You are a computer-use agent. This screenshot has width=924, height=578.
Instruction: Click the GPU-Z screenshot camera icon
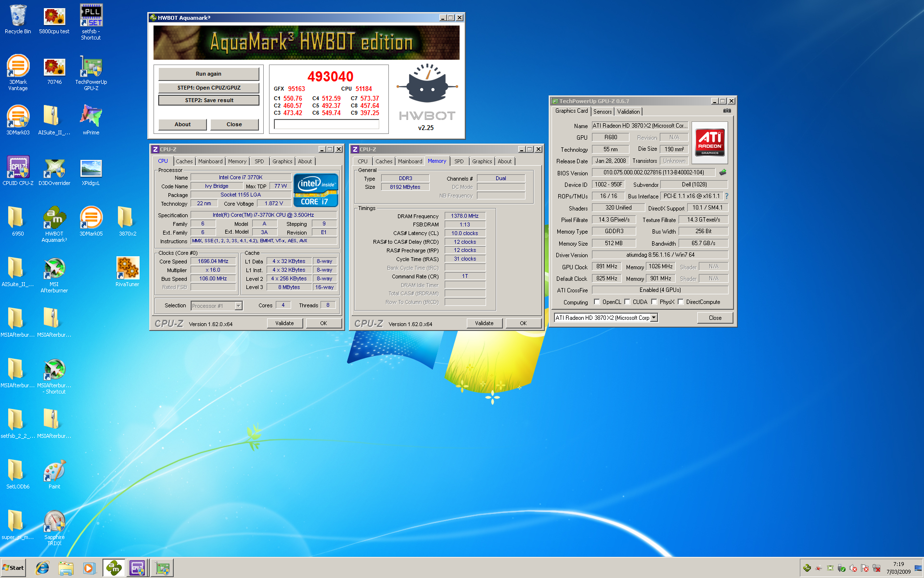coord(727,111)
